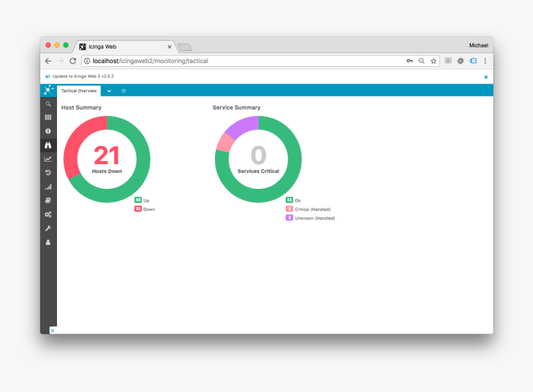
Task: Click the blue extension icon in the toolbar
Action: point(473,61)
